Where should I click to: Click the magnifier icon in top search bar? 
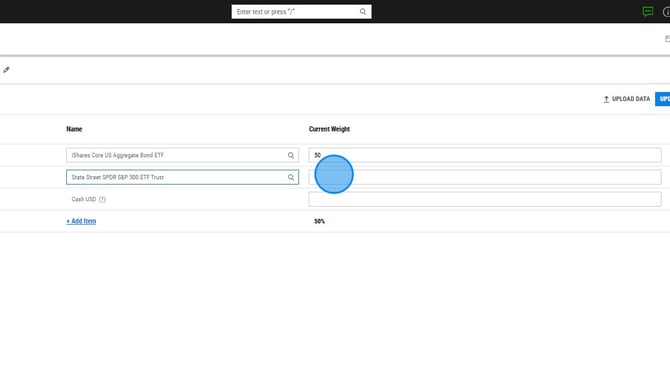[x=363, y=12]
